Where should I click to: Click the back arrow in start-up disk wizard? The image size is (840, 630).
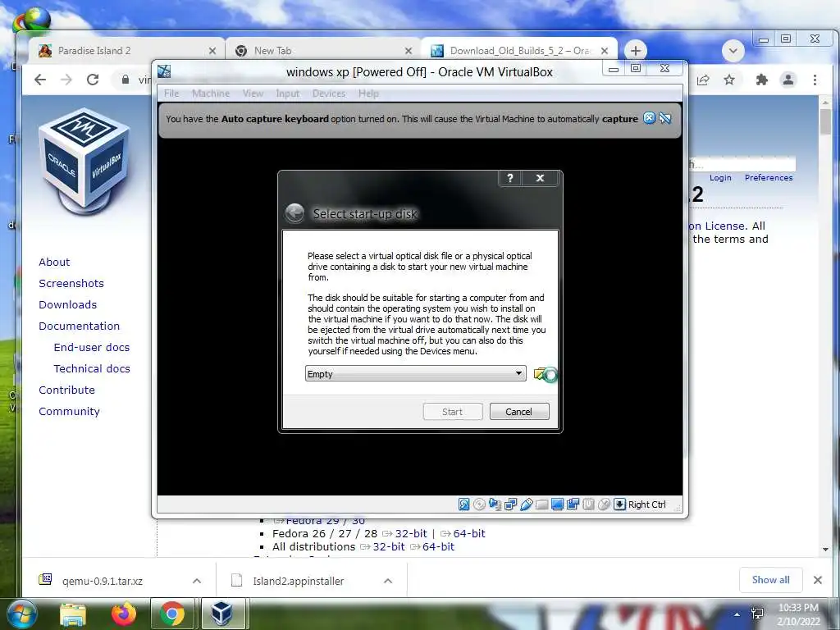click(x=294, y=213)
